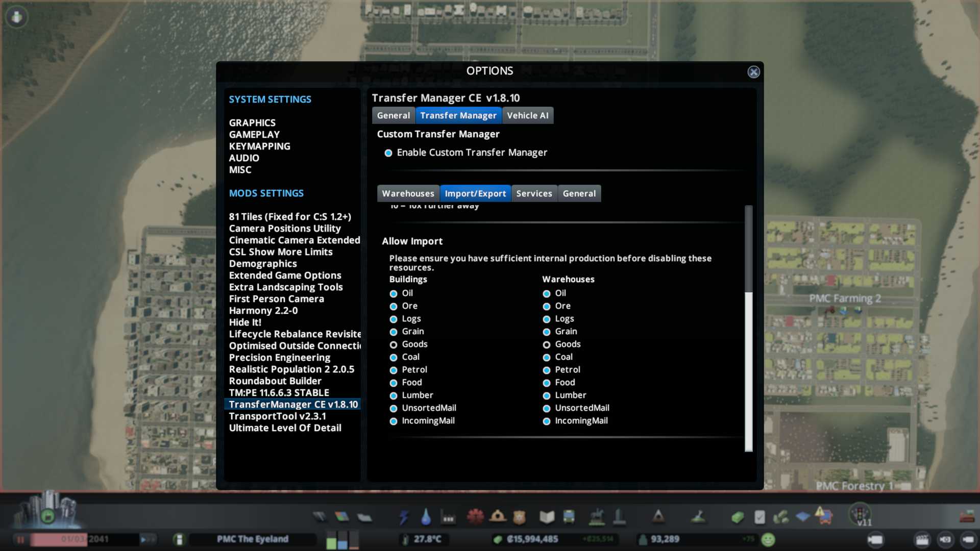Switch to the Vehicle AI tab
This screenshot has width=980, height=551.
coord(527,116)
